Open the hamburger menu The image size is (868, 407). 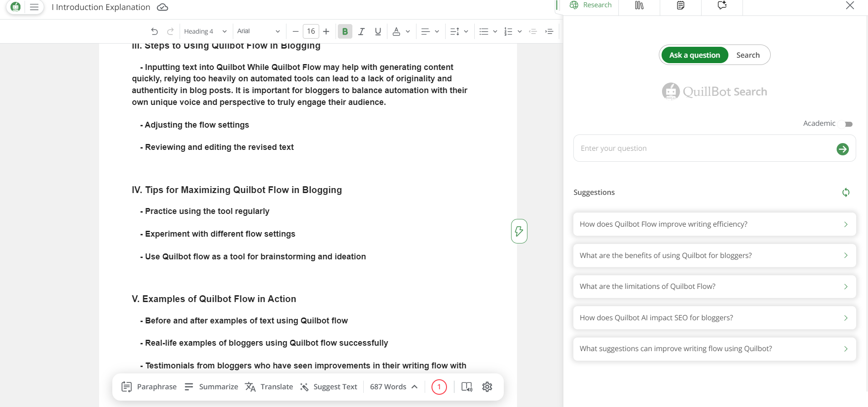tap(34, 7)
